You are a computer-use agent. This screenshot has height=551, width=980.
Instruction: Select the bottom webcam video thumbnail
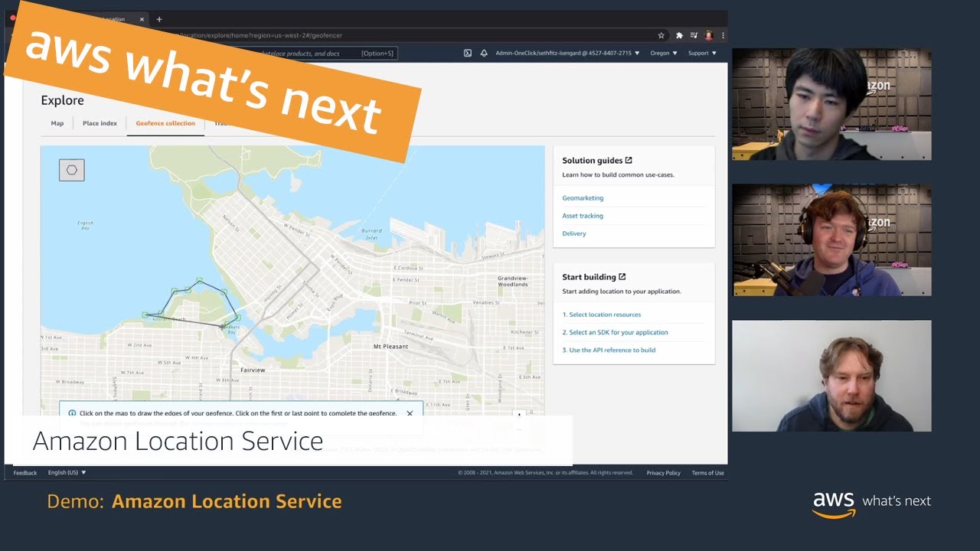(831, 376)
